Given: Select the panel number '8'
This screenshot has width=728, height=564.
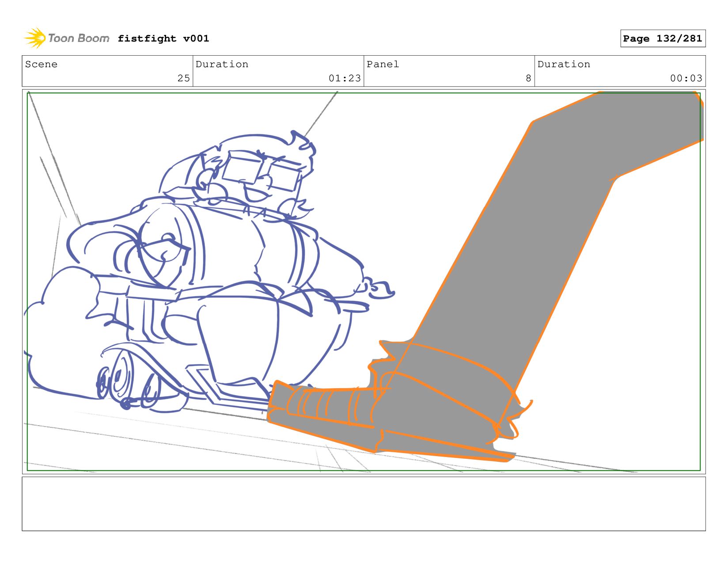Looking at the screenshot, I should 528,78.
